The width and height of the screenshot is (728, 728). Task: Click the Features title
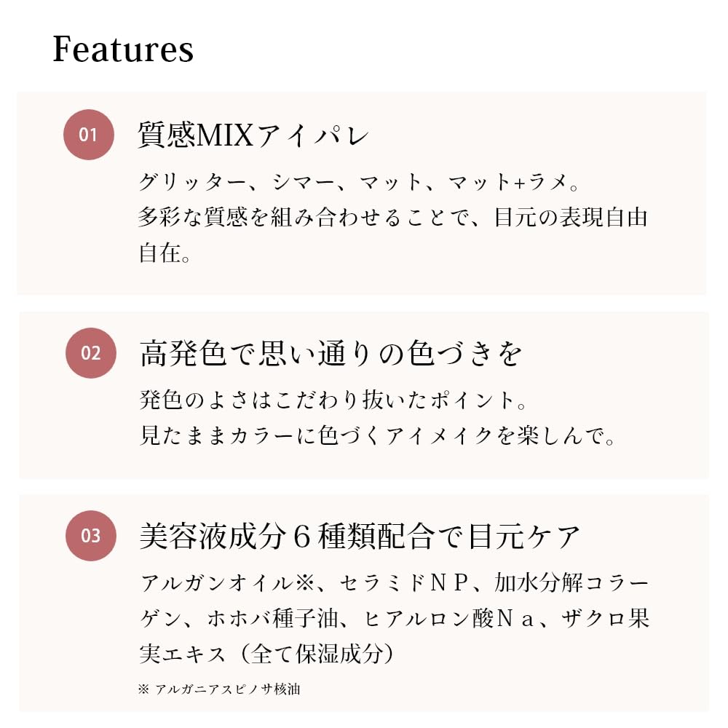point(123,49)
